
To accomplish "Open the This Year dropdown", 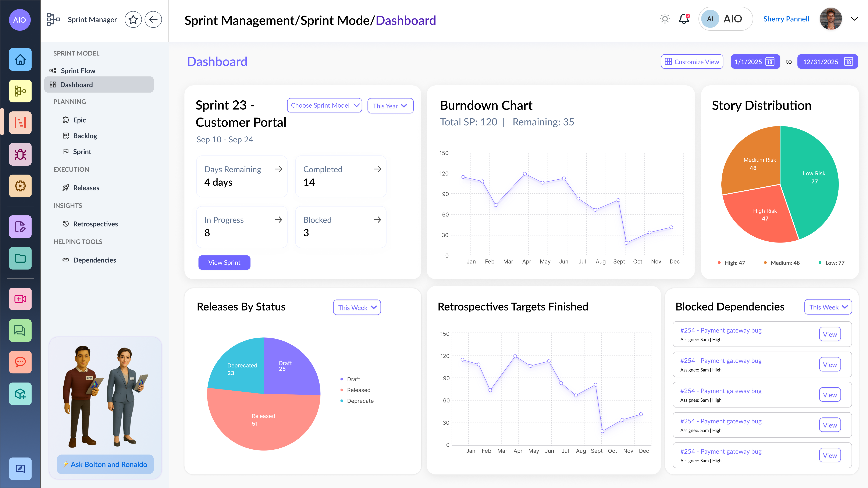I will tap(390, 106).
